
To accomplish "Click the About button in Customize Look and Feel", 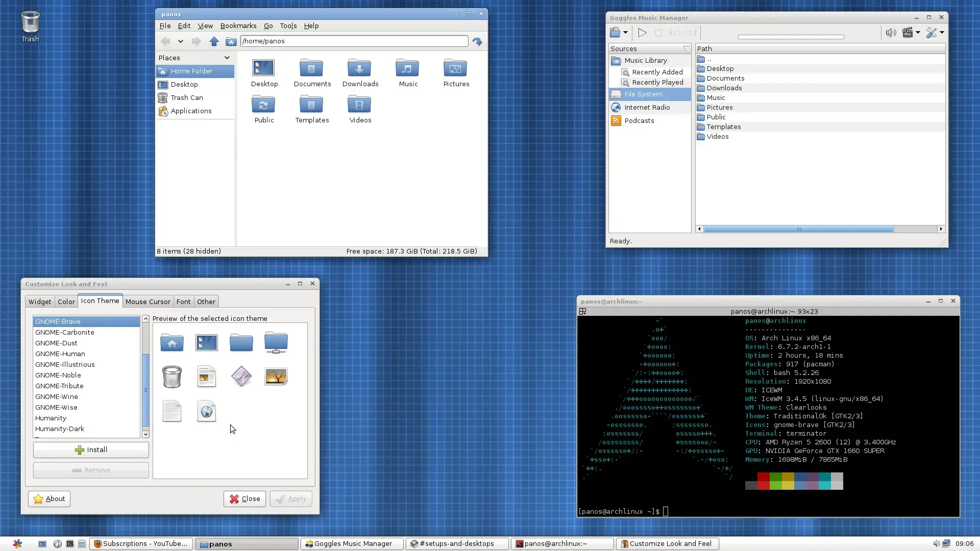I will point(49,498).
